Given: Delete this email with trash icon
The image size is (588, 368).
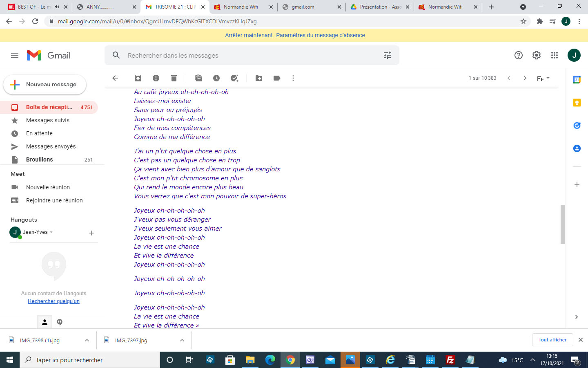Looking at the screenshot, I should tap(174, 78).
